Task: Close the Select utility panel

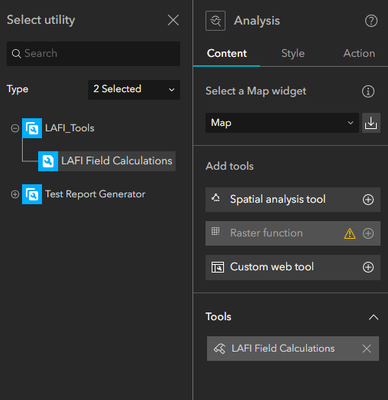Action: pyautogui.click(x=173, y=20)
